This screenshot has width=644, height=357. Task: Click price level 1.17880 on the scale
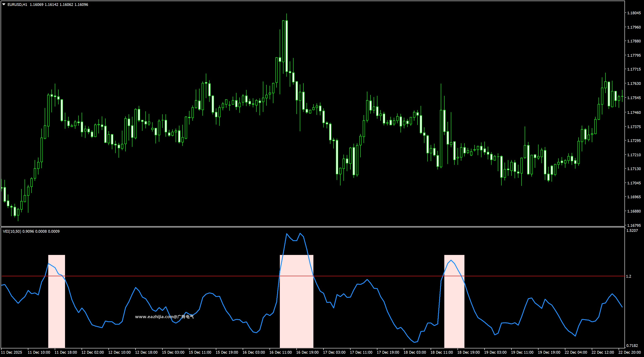[634, 41]
